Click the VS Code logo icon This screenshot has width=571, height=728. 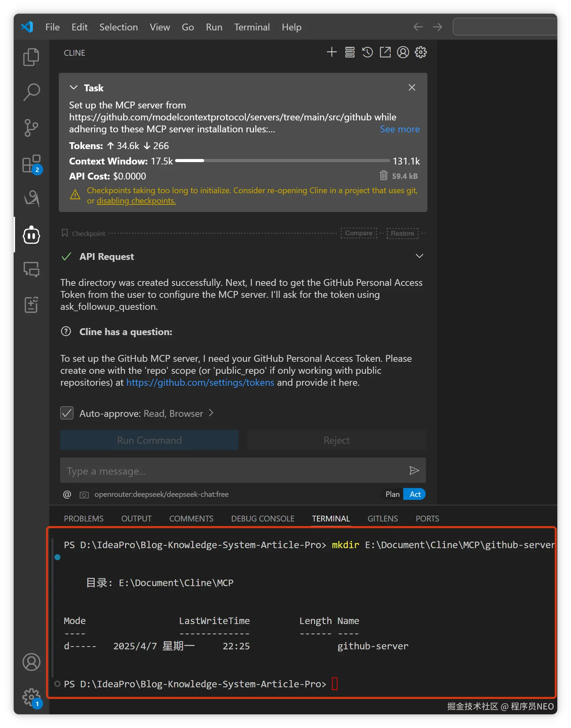27,27
